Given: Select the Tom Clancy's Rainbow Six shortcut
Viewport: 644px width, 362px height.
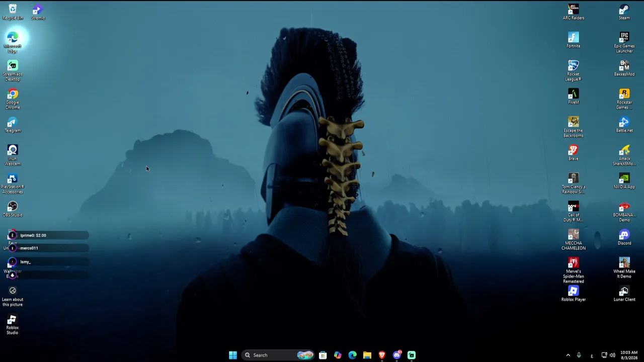Looking at the screenshot, I should tap(574, 183).
